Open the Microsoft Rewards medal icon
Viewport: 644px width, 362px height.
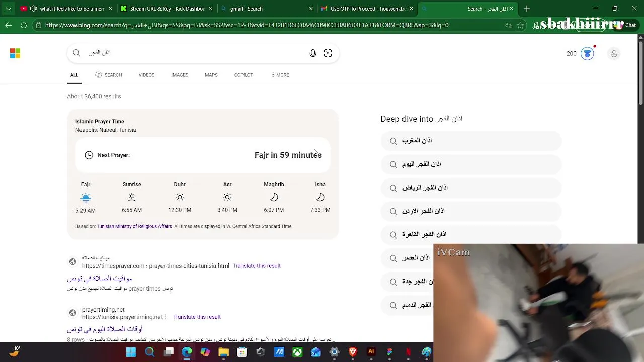click(x=587, y=53)
